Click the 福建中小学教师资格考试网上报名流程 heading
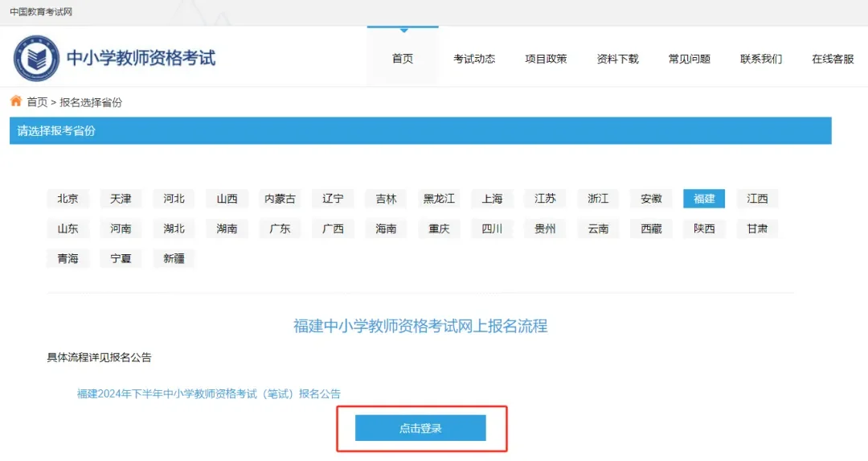The width and height of the screenshot is (868, 461). pyautogui.click(x=420, y=326)
